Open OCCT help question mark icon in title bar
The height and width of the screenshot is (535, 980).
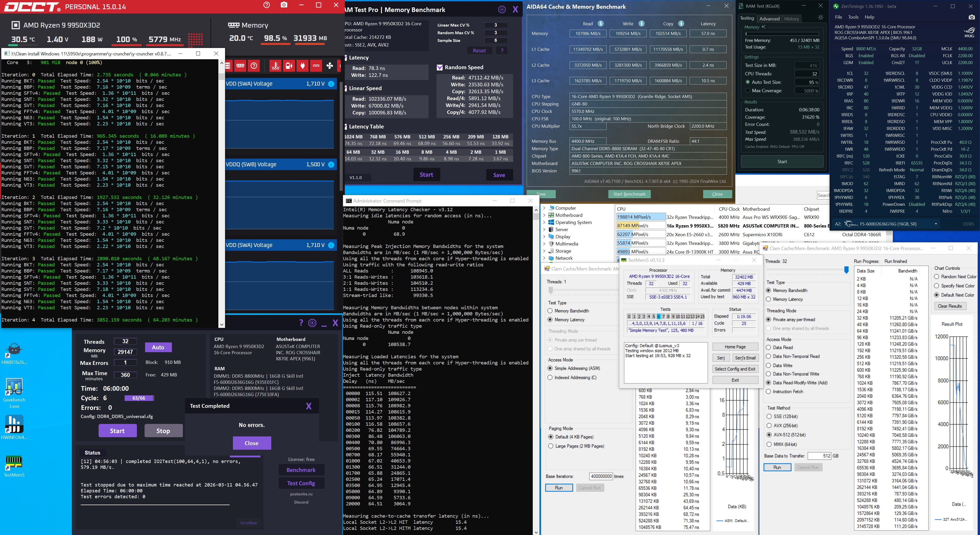click(267, 5)
